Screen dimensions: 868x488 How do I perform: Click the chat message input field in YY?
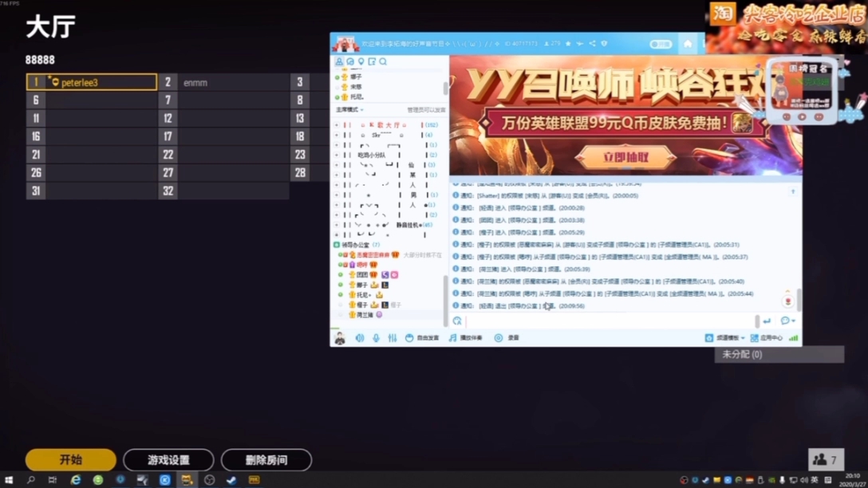tap(609, 321)
